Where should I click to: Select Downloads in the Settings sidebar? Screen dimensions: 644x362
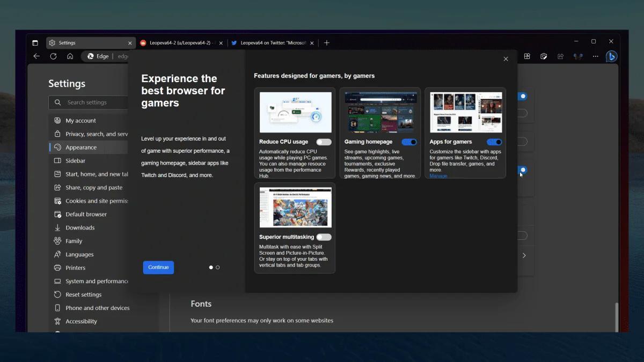point(79,227)
